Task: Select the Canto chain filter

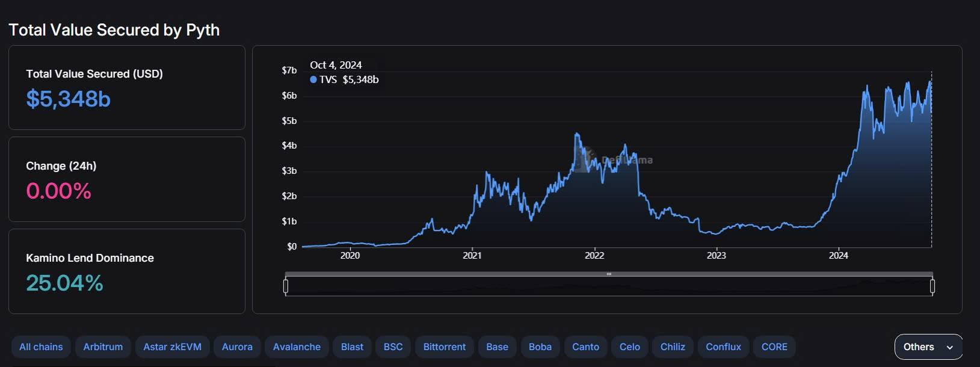Action: (585, 347)
